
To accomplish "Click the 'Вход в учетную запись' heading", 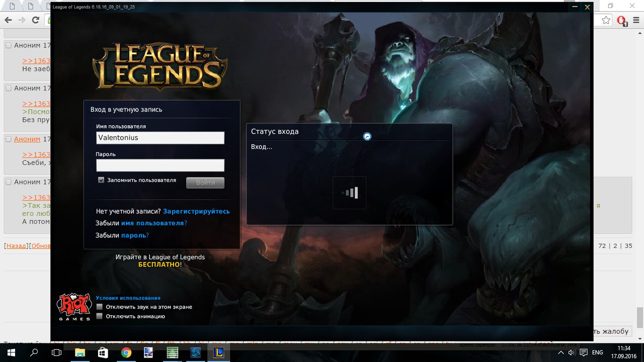I will click(126, 109).
